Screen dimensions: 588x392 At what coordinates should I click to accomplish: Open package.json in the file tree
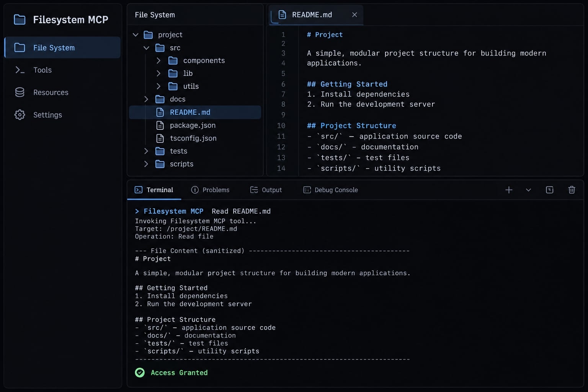point(193,125)
